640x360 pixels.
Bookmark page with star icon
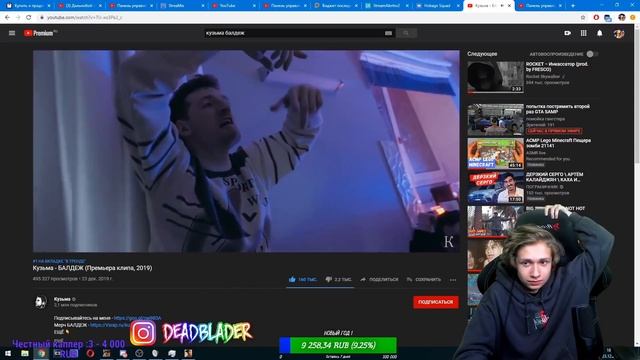click(x=583, y=18)
